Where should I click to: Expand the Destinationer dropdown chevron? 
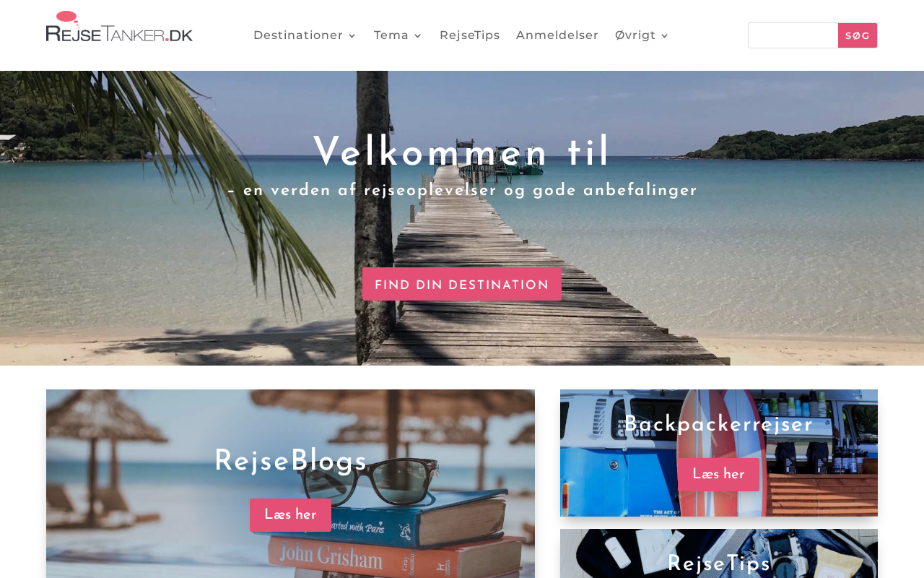(352, 35)
